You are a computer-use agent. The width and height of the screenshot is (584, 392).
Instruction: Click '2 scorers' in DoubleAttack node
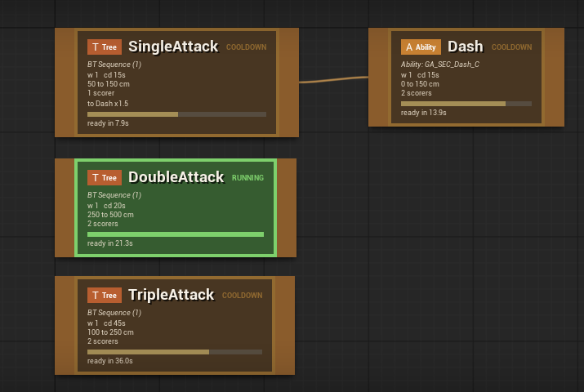pyautogui.click(x=103, y=224)
